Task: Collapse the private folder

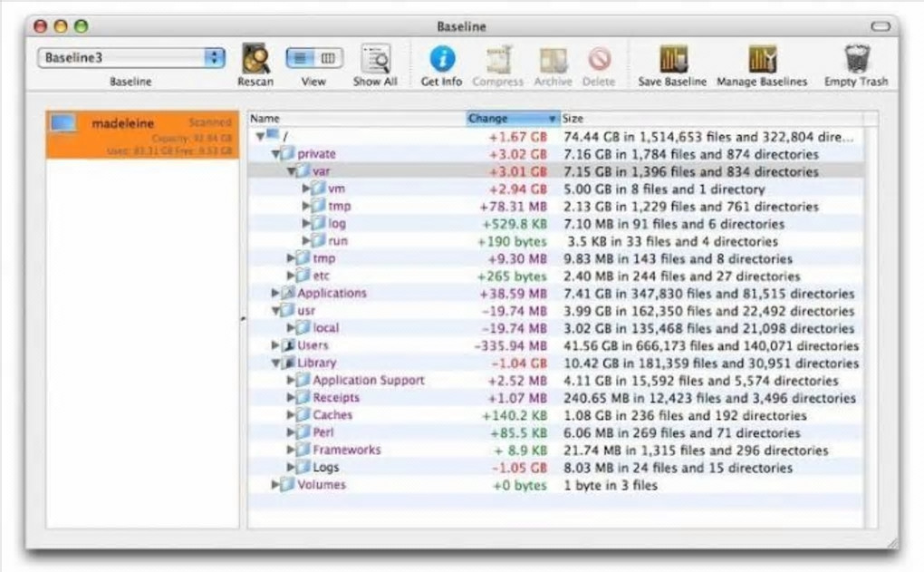Action: (x=275, y=154)
